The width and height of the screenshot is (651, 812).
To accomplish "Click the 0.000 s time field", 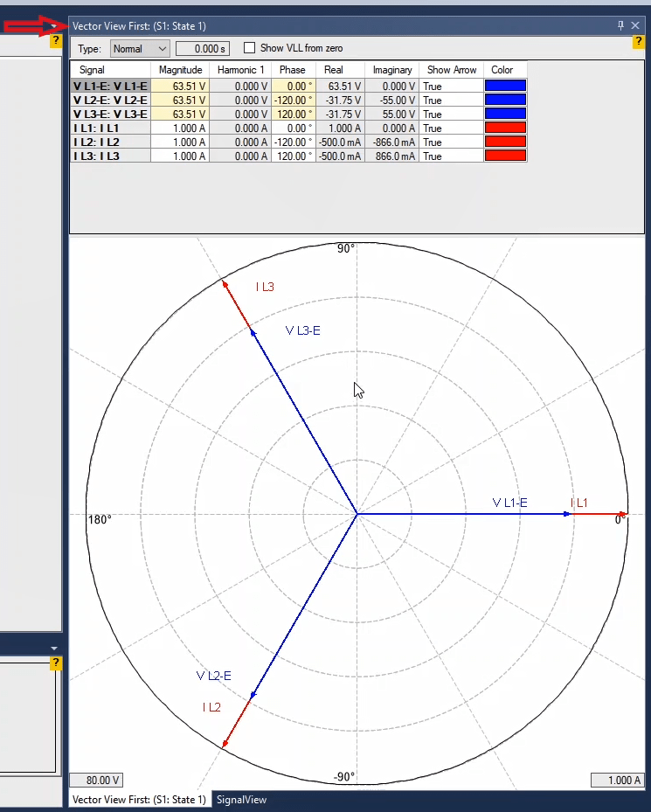I will tap(202, 49).
